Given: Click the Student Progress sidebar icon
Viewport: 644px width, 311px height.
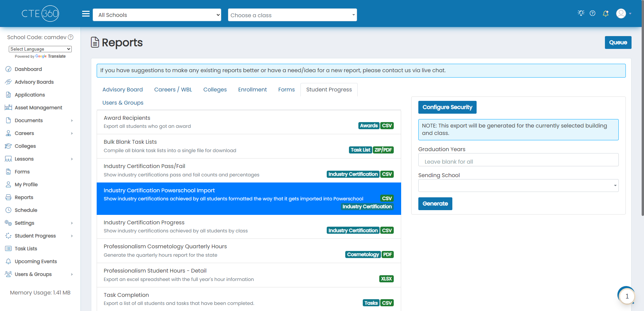Looking at the screenshot, I should (8, 236).
